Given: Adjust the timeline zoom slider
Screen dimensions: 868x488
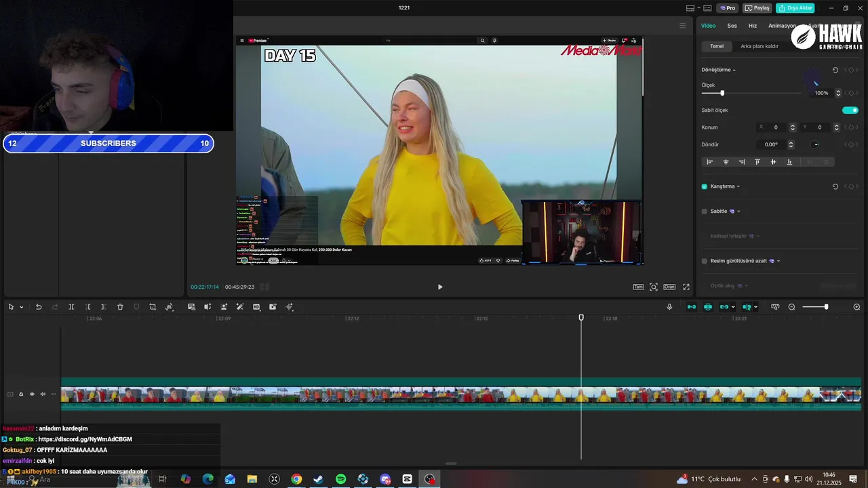Looking at the screenshot, I should (x=826, y=307).
